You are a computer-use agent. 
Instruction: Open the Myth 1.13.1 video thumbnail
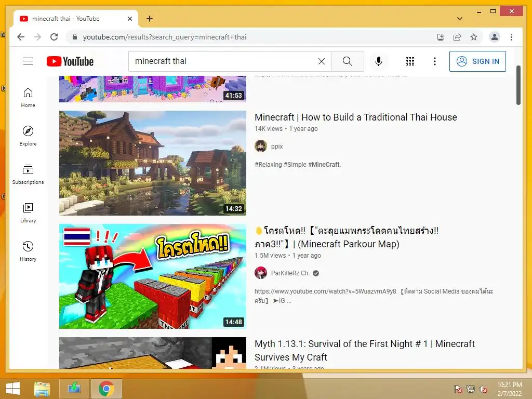tap(153, 353)
